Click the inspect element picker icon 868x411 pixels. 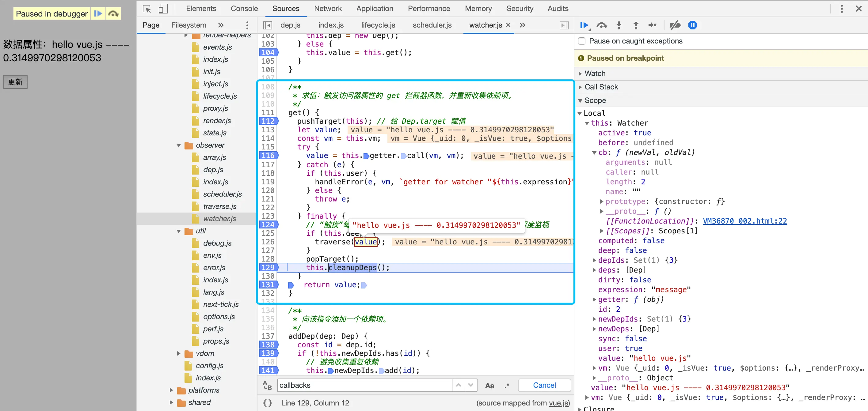(x=147, y=9)
